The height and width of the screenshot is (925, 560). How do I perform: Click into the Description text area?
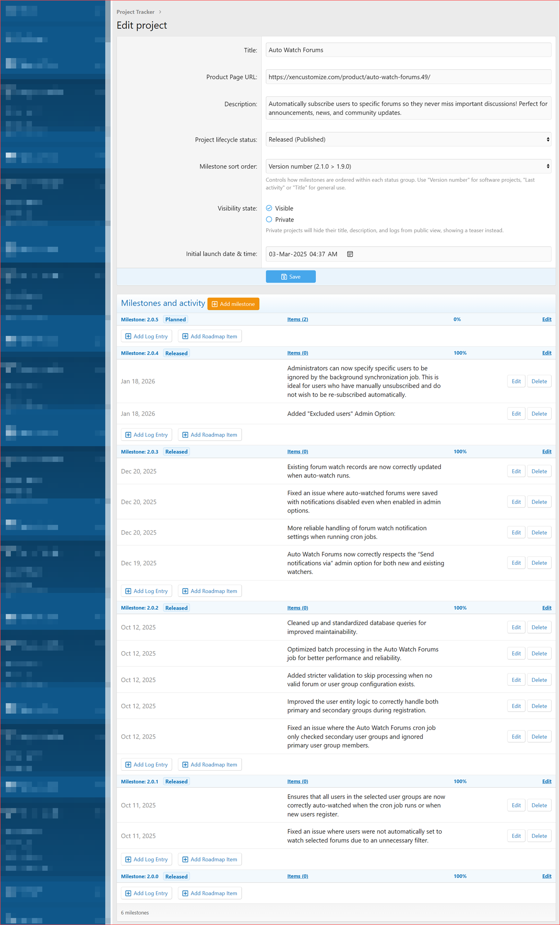[x=408, y=108]
